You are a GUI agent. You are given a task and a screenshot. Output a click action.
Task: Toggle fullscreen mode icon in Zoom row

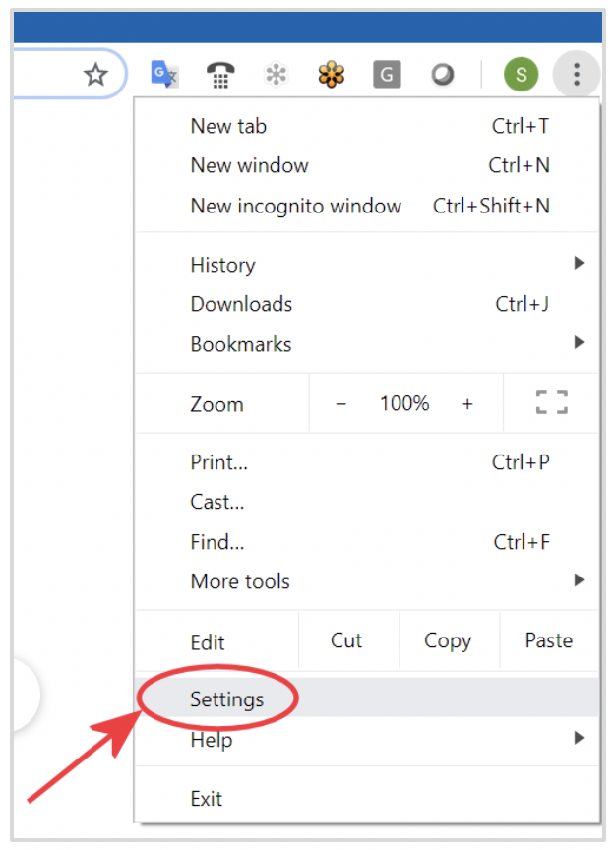[552, 402]
